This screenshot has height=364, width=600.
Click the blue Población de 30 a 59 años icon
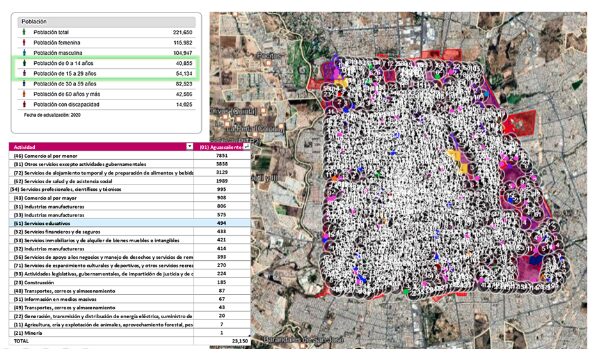tap(24, 84)
